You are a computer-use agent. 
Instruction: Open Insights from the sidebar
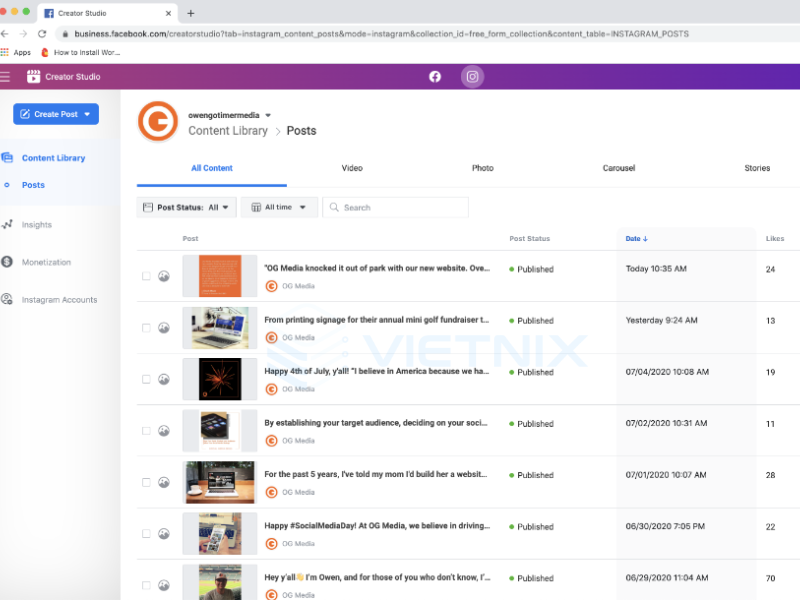36,225
